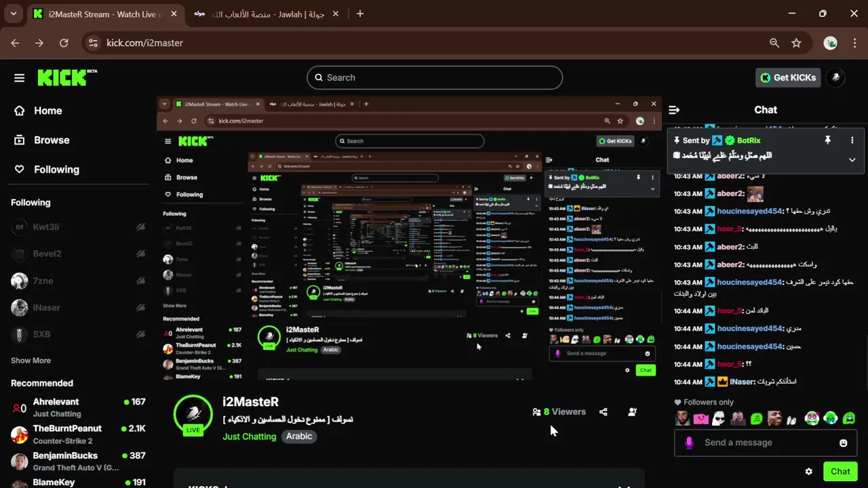This screenshot has height=488, width=868.
Task: Open BlameKey recommended channel
Action: pos(78,482)
